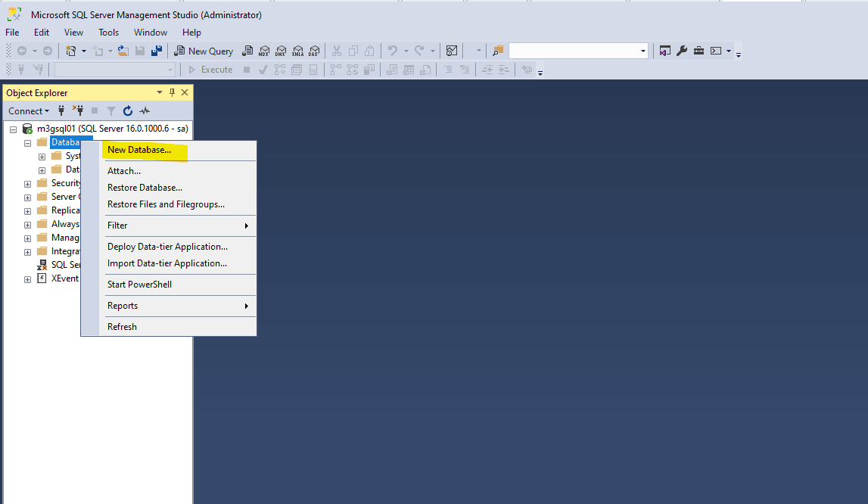Click the Connect Object Explorer plug icon

61,110
